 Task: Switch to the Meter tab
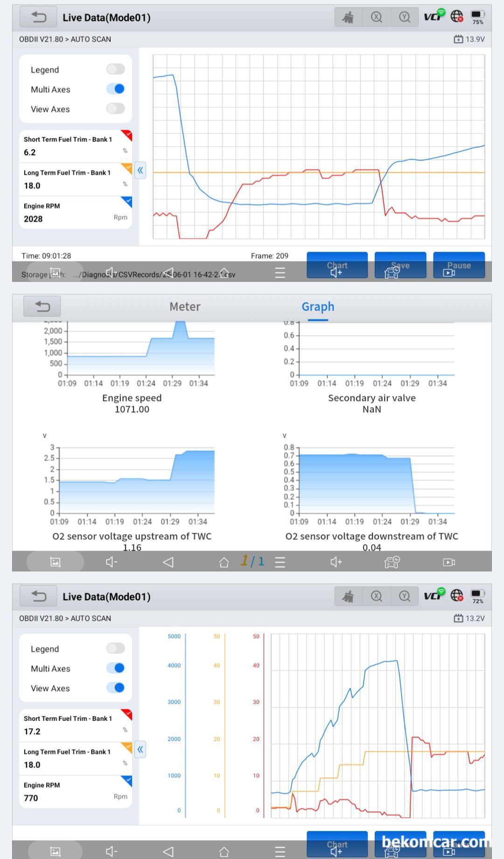[185, 306]
